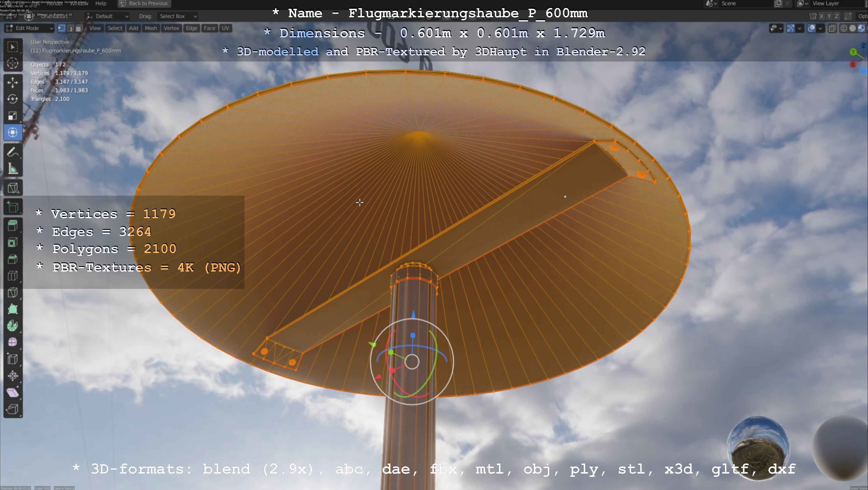
Task: Activate the 3D Cursor tool
Action: pos(12,63)
